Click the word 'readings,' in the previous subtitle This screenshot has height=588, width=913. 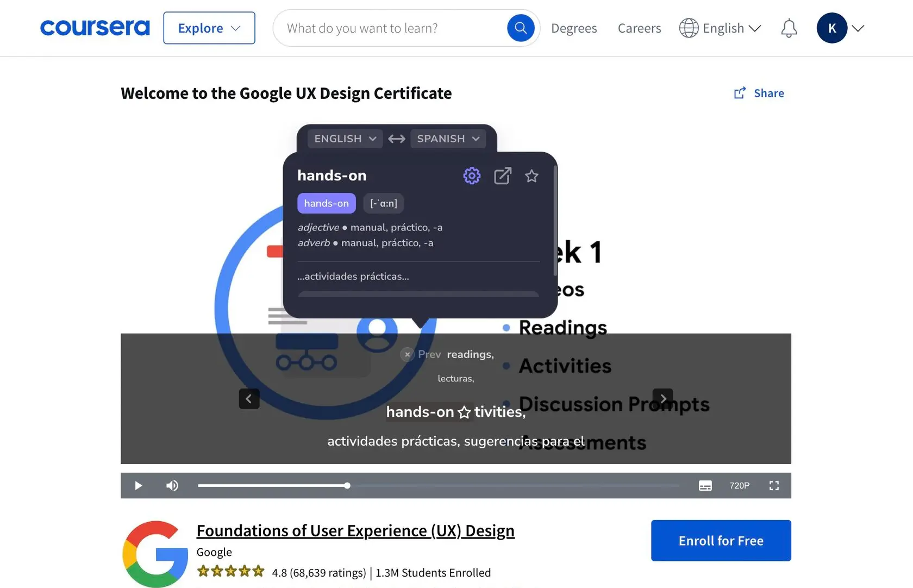coord(471,354)
